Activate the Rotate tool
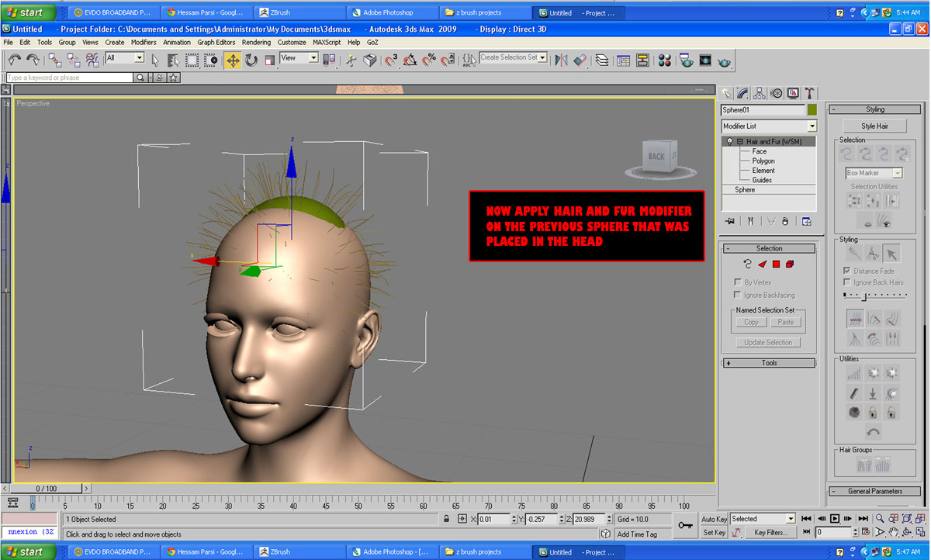The height and width of the screenshot is (560, 931). click(251, 60)
